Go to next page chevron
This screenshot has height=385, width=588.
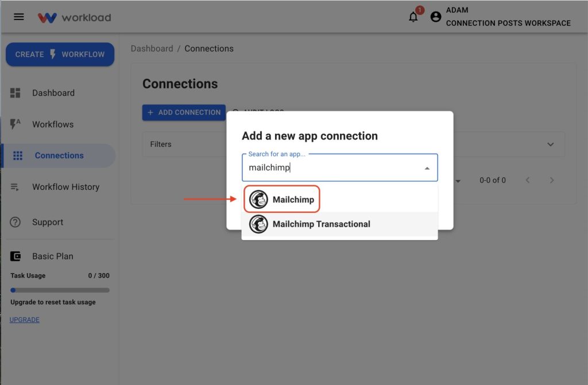[x=552, y=180]
